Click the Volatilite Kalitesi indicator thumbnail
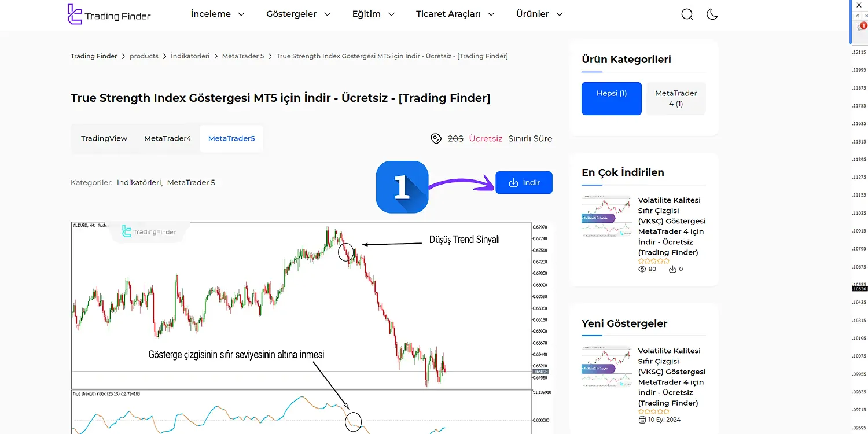The image size is (868, 434). tap(606, 216)
